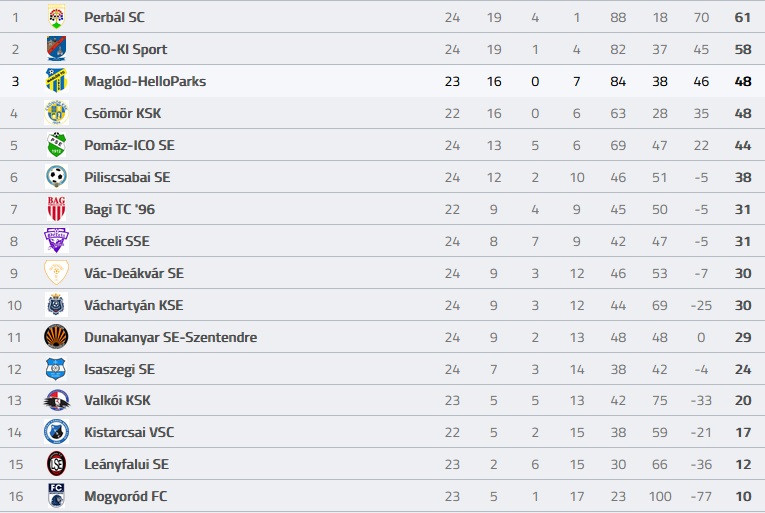
Task: Open the Vác-Deákvár SE team name
Action: click(x=134, y=273)
